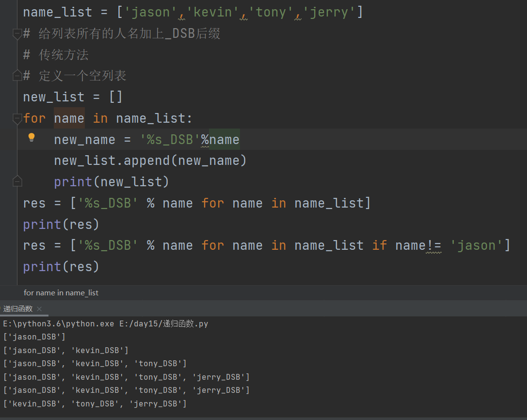Click the new_list.append(new_name) line

click(x=150, y=161)
